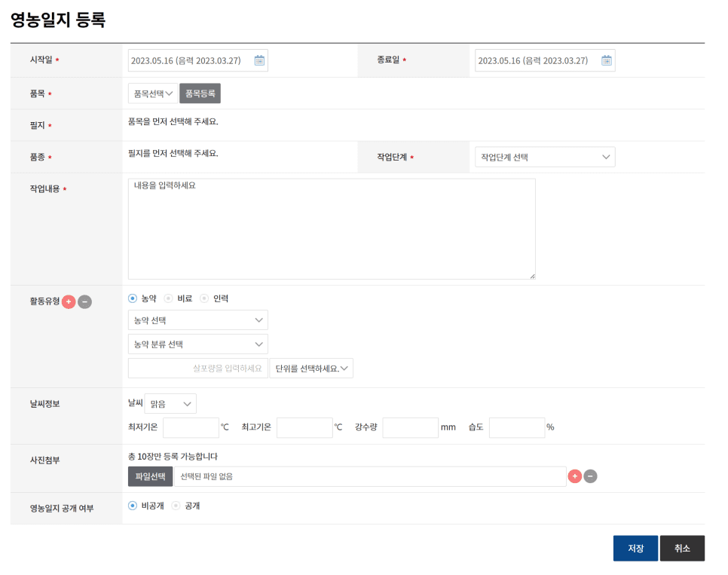
Task: Open the 농약 선택 dropdown
Action: 197,320
